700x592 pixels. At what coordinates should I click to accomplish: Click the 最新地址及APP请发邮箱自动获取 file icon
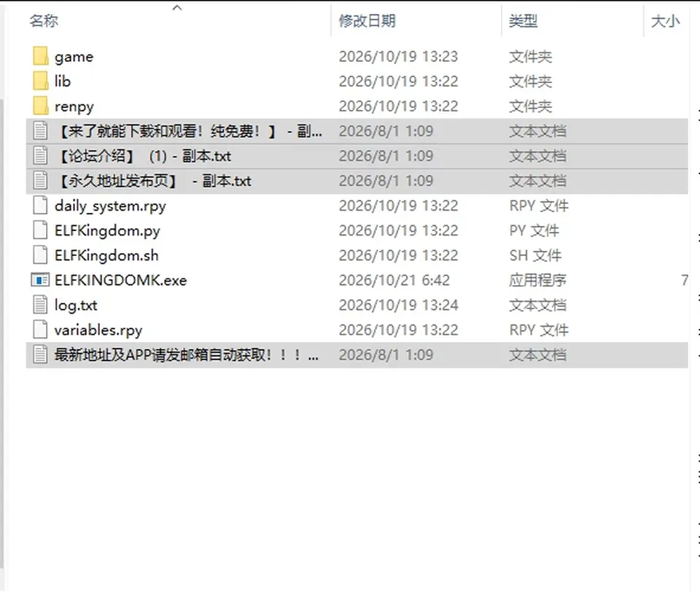[40, 355]
